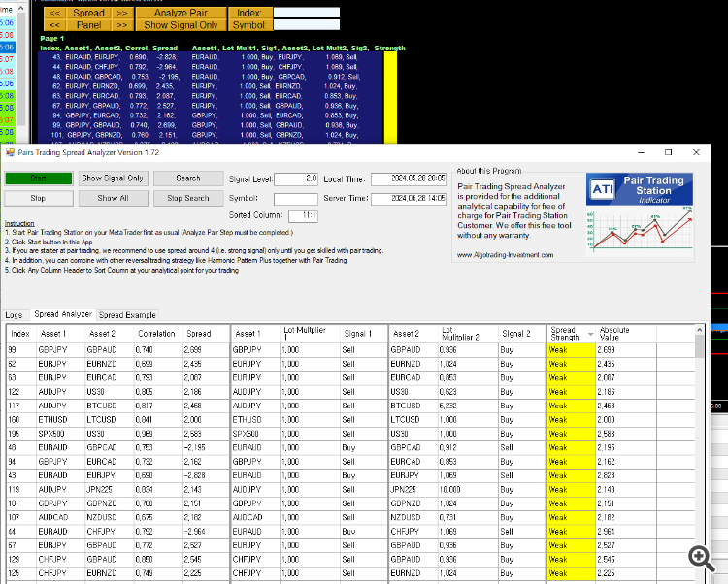Click the table scrollbar up arrow
This screenshot has height=584, width=728.
(x=700, y=329)
